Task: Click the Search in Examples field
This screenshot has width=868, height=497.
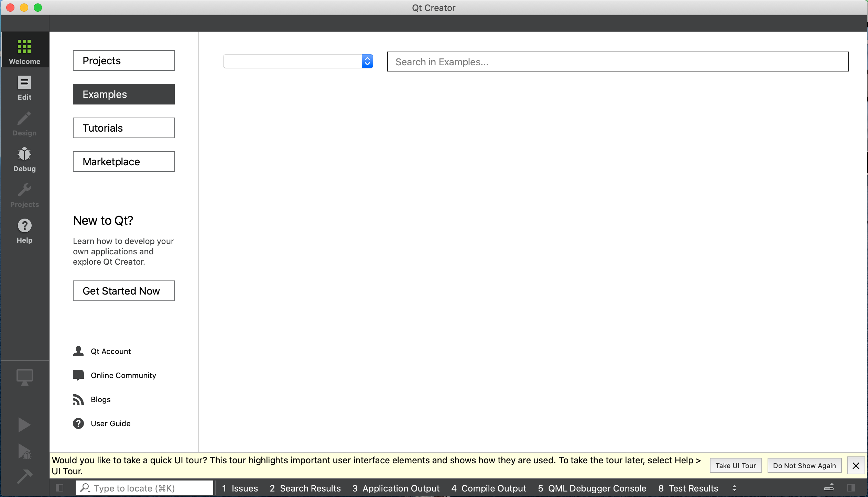Action: 617,62
